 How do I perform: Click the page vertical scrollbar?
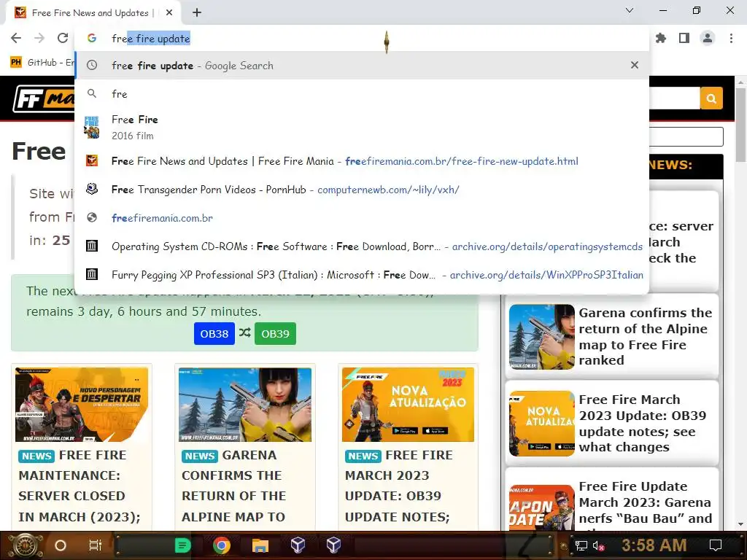(740, 125)
